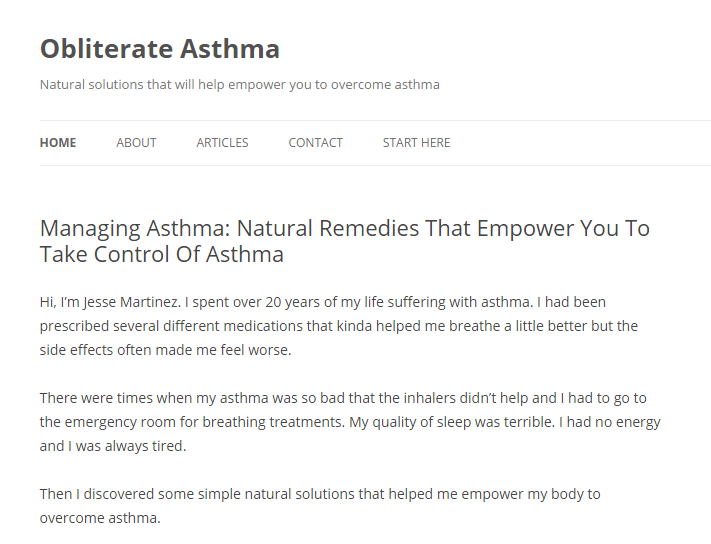This screenshot has height=544, width=711.
Task: Click "Take Control Of Asthma" in the heading
Action: click(x=162, y=254)
